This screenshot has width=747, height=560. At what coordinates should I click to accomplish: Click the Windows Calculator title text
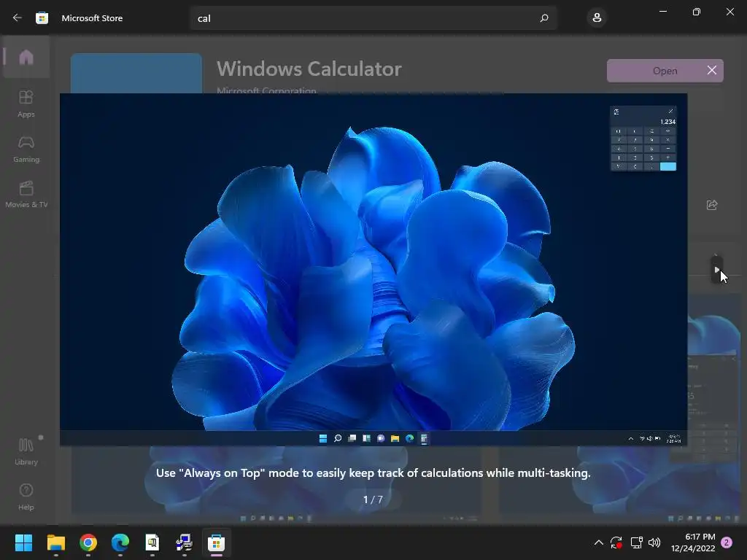pos(309,69)
